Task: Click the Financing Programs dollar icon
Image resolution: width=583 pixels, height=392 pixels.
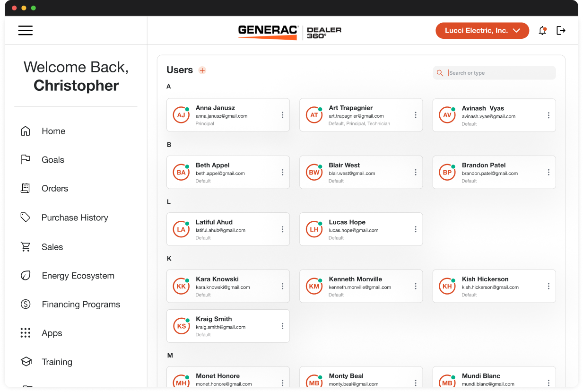Action: (25, 304)
